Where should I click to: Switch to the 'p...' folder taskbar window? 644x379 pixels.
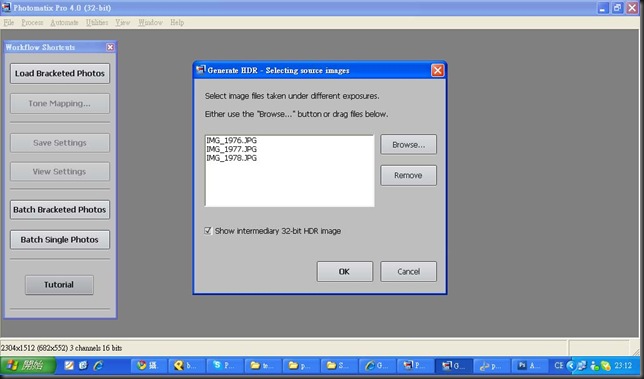click(301, 365)
